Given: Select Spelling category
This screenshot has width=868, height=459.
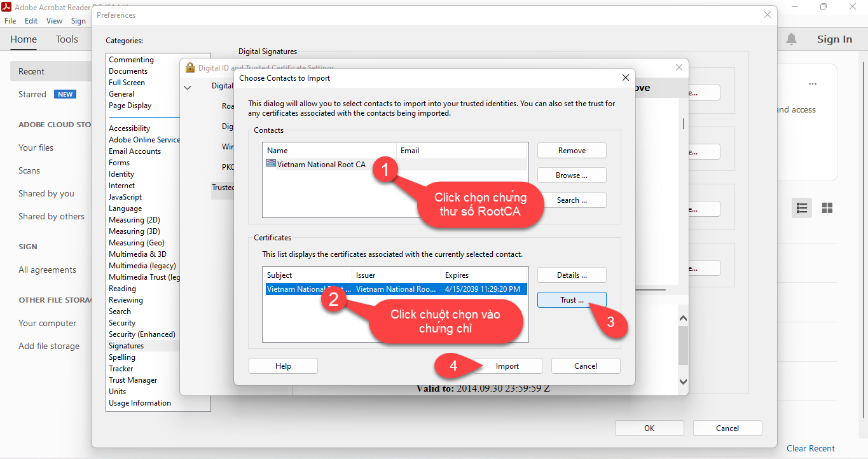Looking at the screenshot, I should coord(122,357).
